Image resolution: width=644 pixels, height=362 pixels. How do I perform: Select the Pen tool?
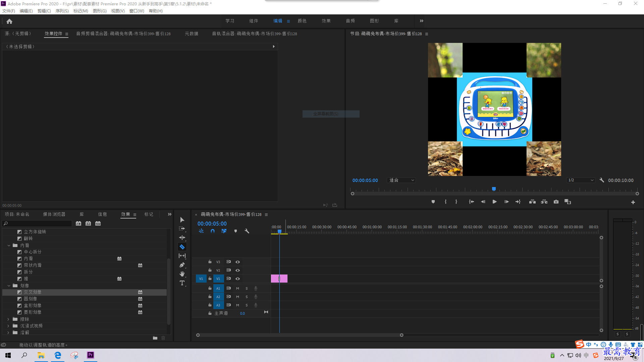[182, 265]
